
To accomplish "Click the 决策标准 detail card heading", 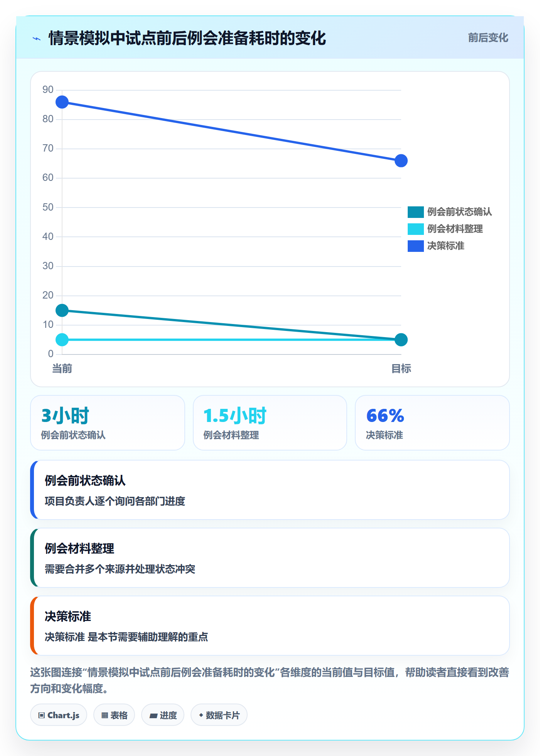I will point(68,616).
